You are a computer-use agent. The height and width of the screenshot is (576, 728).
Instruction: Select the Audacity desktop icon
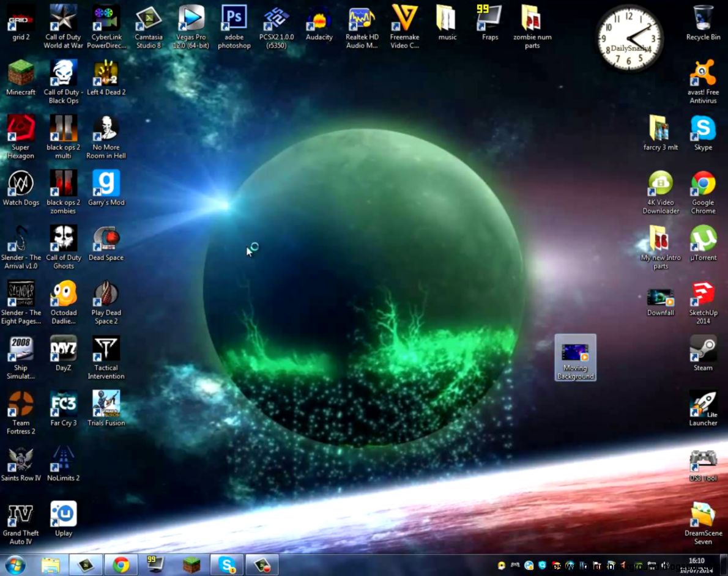coord(319,23)
